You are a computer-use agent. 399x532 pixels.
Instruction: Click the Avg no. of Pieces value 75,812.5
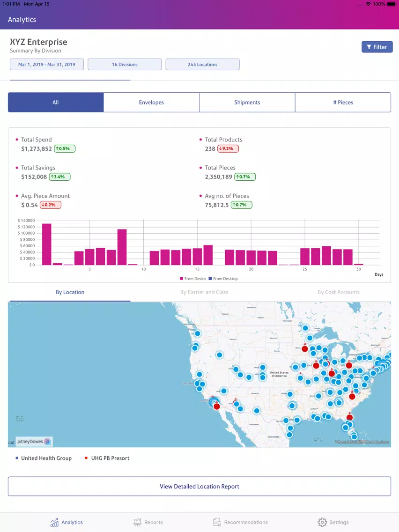click(217, 205)
